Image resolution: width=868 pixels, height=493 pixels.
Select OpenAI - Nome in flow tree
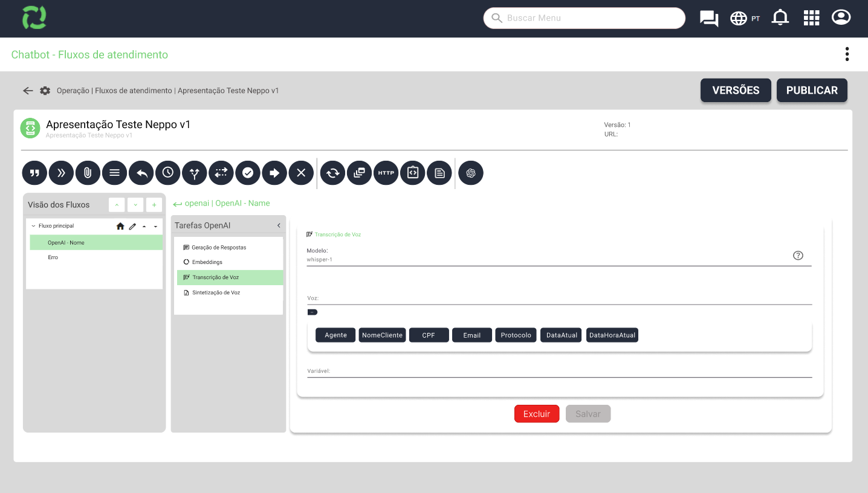click(x=96, y=243)
